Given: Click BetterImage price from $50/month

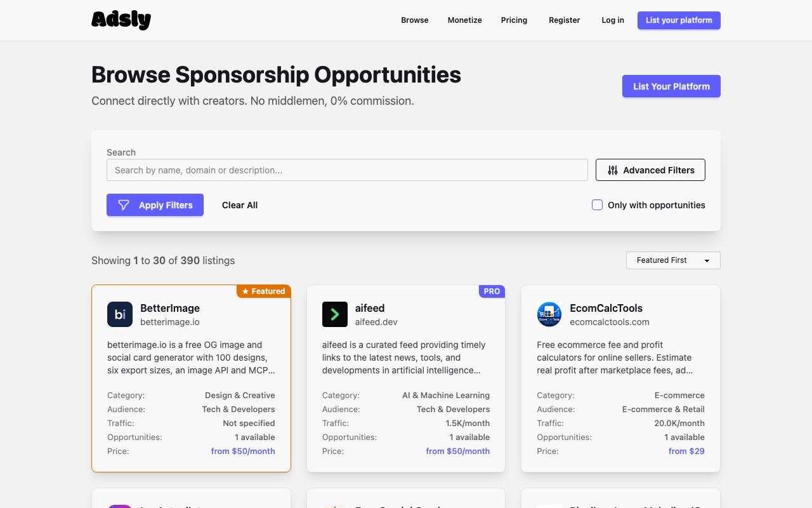Looking at the screenshot, I should point(243,451).
